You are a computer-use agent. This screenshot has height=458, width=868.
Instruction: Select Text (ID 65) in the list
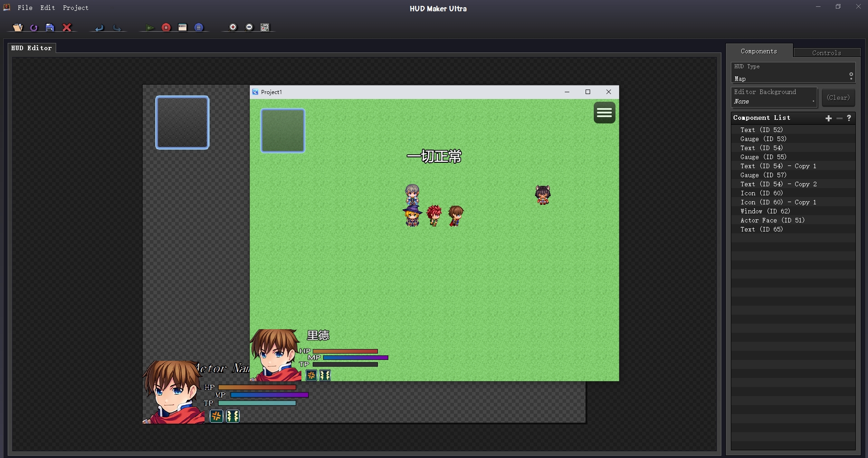click(x=793, y=229)
